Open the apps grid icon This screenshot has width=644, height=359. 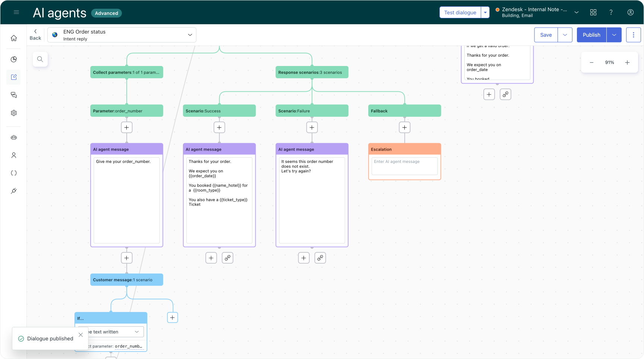593,12
